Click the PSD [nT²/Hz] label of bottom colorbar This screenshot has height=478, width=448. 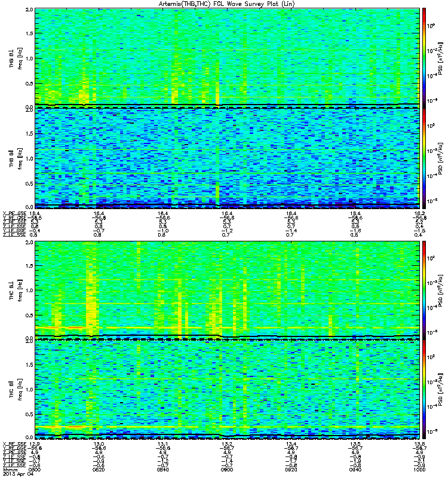(441, 390)
